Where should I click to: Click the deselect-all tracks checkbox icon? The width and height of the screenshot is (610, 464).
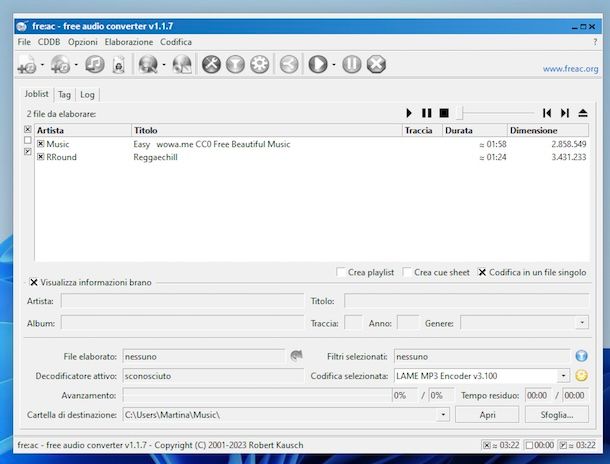(x=28, y=140)
